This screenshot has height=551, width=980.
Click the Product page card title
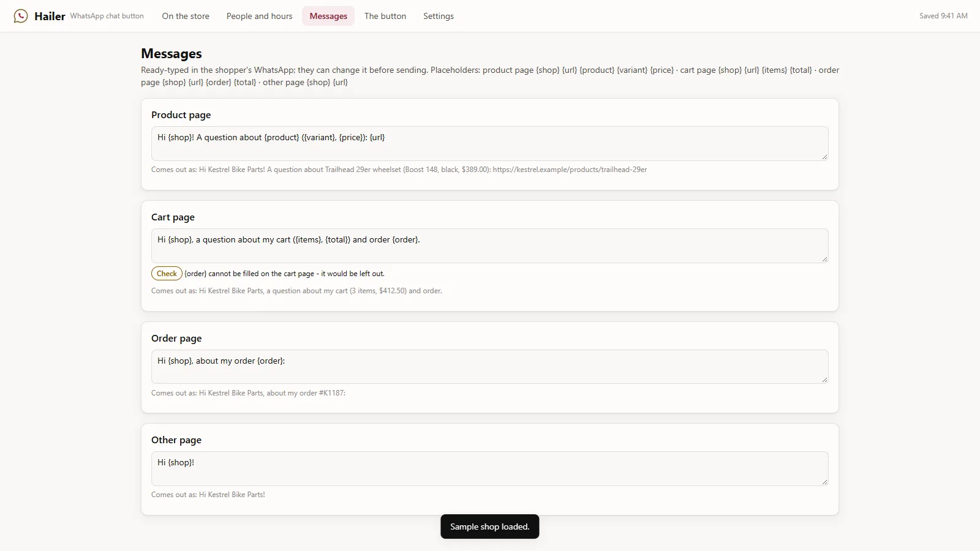[x=181, y=115]
